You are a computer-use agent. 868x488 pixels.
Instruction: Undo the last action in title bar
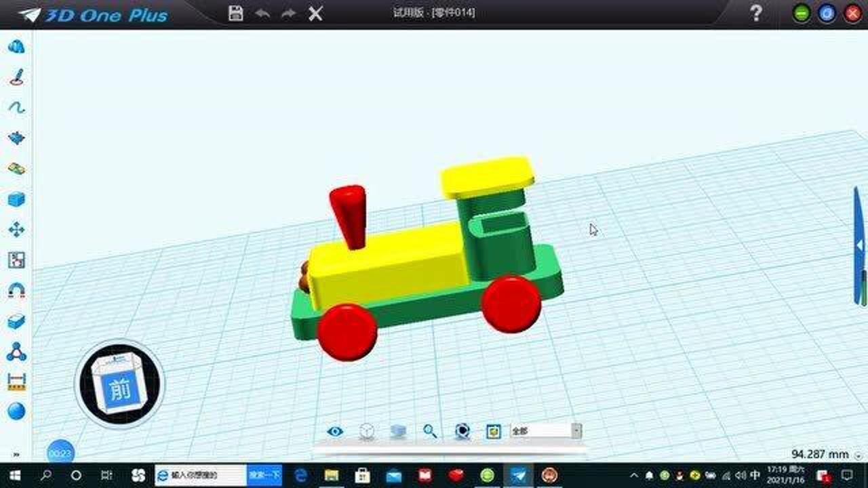click(262, 14)
